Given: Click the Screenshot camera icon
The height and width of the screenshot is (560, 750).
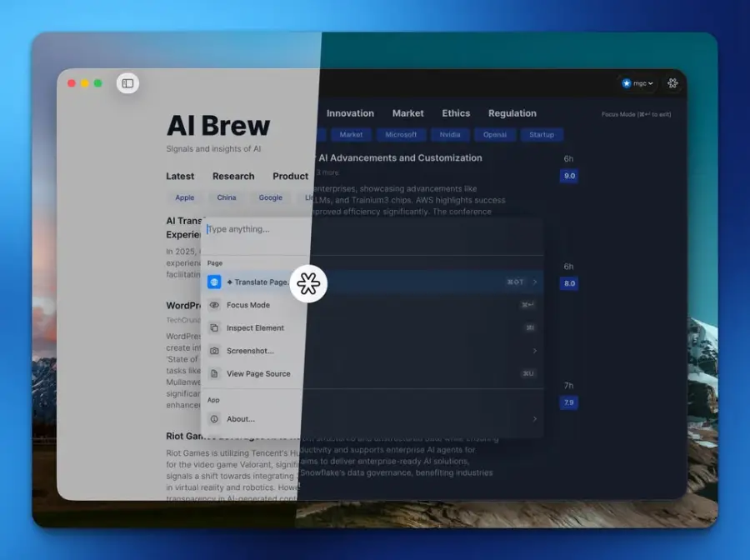Looking at the screenshot, I should (214, 351).
